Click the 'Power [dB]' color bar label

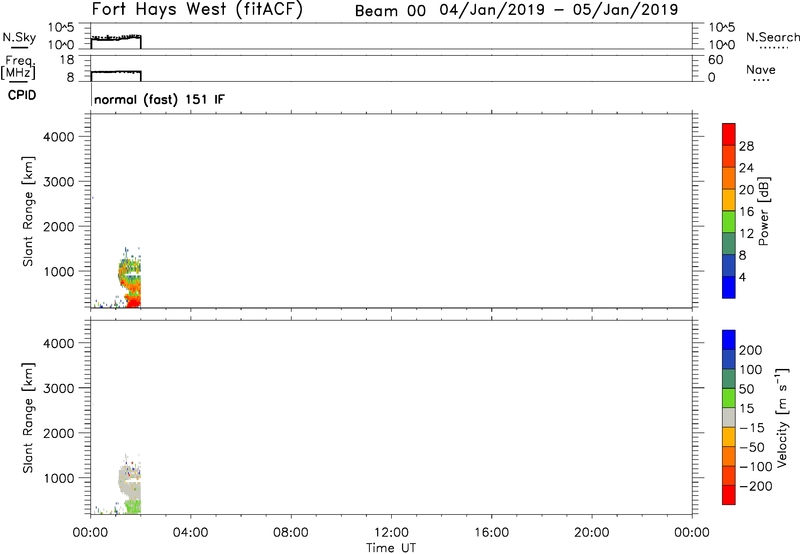click(x=764, y=211)
